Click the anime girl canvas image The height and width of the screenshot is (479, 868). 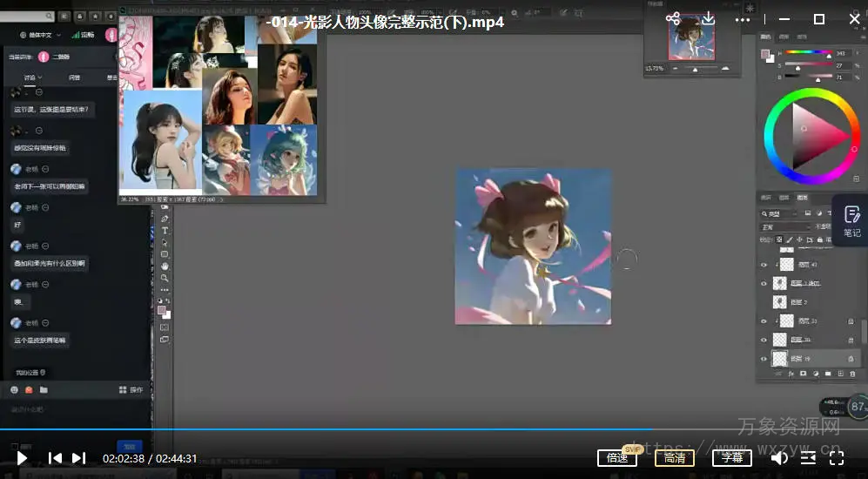click(x=533, y=246)
